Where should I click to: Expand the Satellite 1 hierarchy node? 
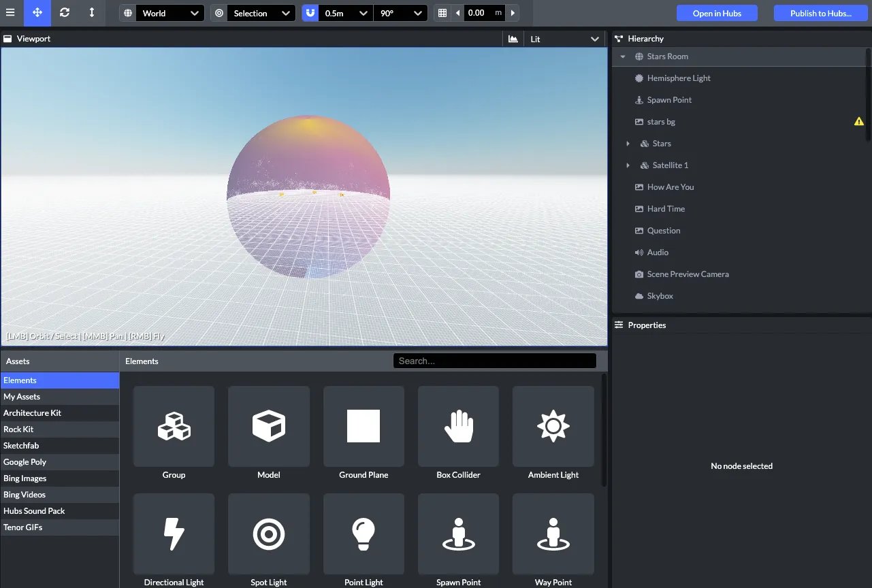[628, 165]
